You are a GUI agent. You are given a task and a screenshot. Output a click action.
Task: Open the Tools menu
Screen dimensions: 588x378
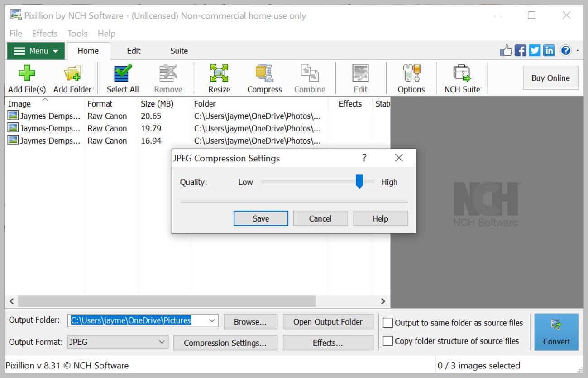[77, 33]
